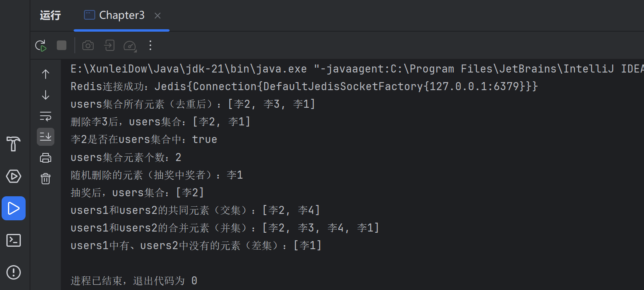Open the Services tool window icon
Image resolution: width=644 pixels, height=290 pixels.
(x=14, y=176)
